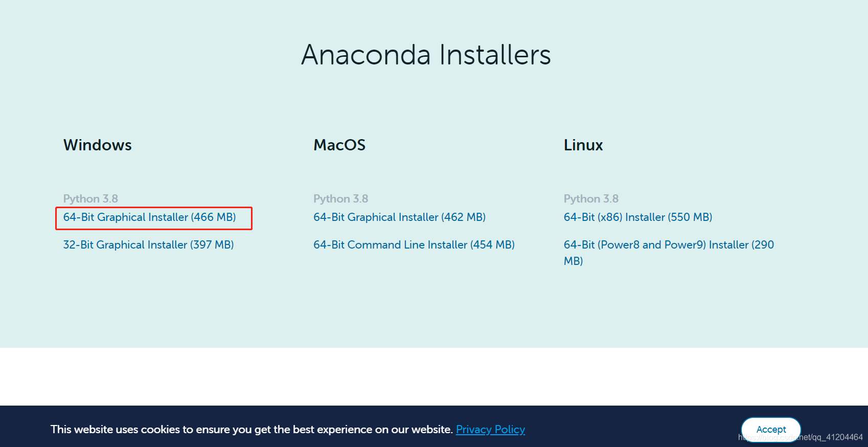This screenshot has height=447, width=868.
Task: Click the MacOS column heading
Action: pos(339,145)
